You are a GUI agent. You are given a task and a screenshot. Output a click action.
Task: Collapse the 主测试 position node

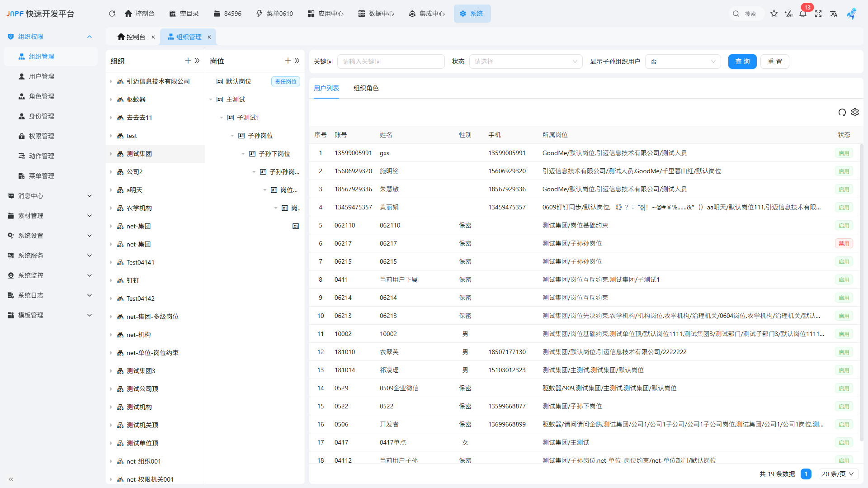[211, 99]
